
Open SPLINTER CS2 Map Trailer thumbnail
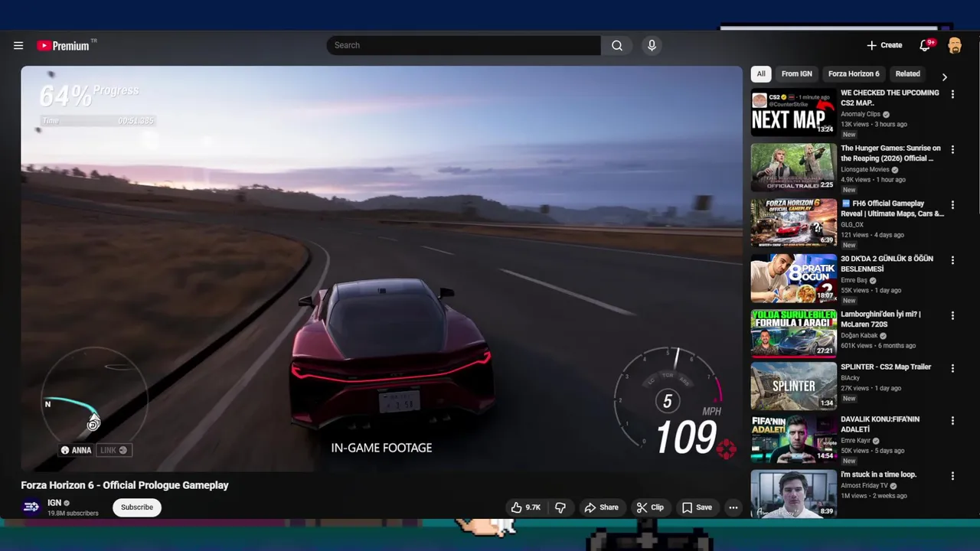tap(794, 386)
